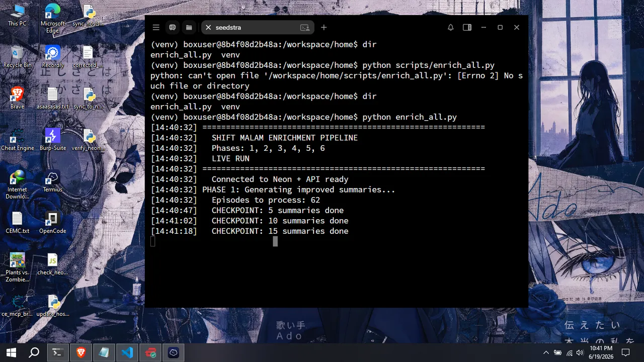The width and height of the screenshot is (644, 362).
Task: Select the Recycle Bin icon
Action: tap(17, 57)
